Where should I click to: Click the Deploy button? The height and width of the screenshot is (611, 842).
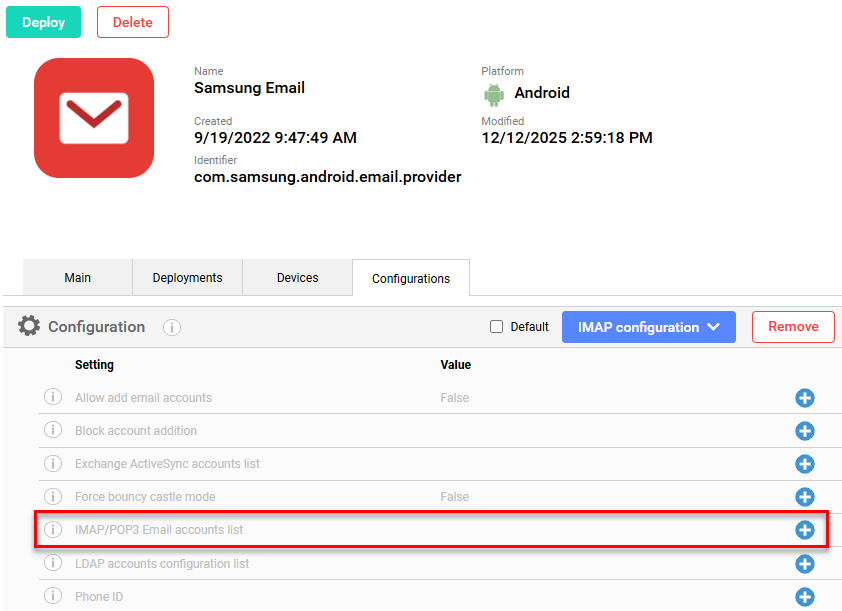tap(43, 21)
